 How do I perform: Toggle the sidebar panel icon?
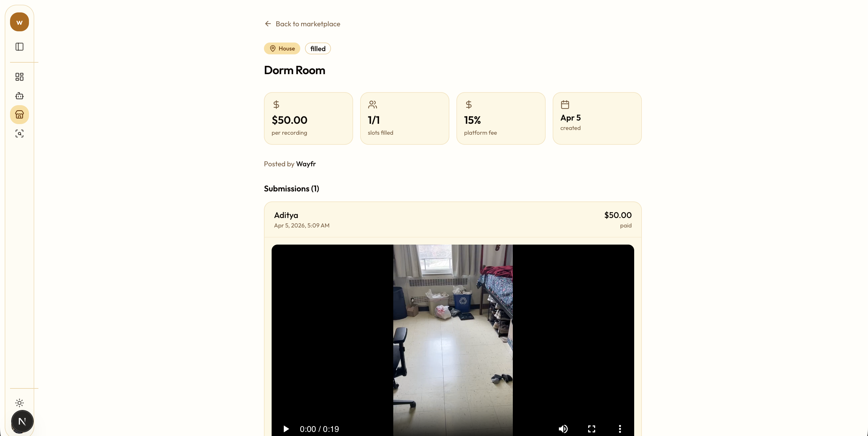19,47
